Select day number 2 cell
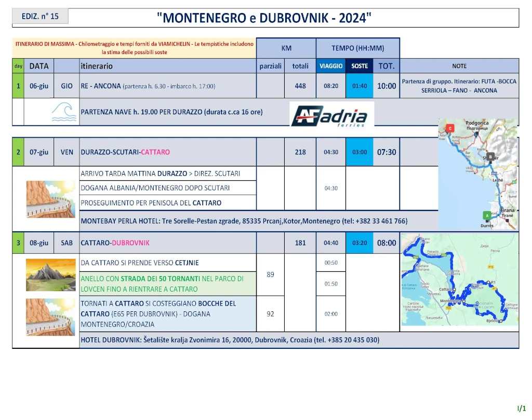The image size is (532, 420). (18, 152)
